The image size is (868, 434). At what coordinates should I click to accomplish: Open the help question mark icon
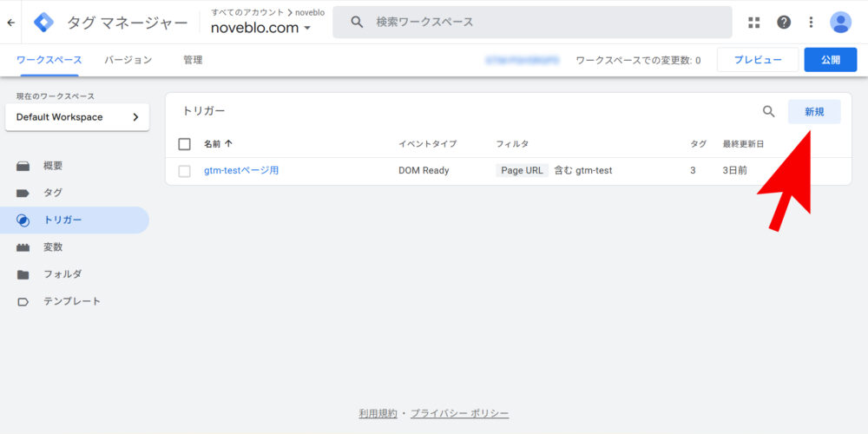pos(784,23)
